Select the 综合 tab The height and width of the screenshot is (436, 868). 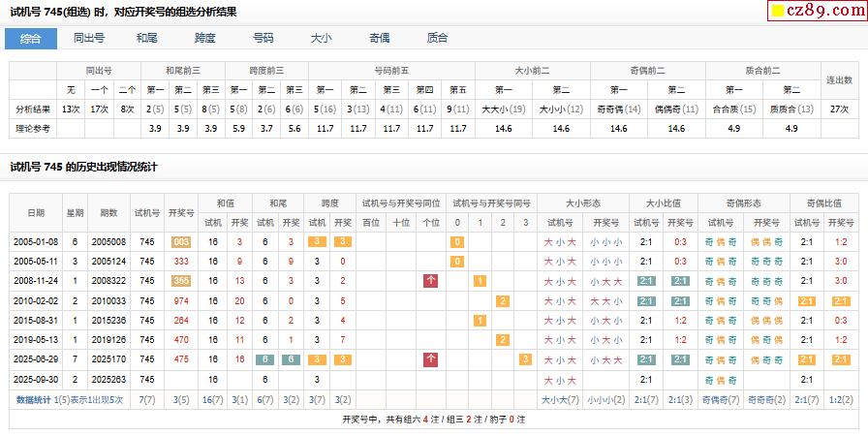click(x=30, y=39)
